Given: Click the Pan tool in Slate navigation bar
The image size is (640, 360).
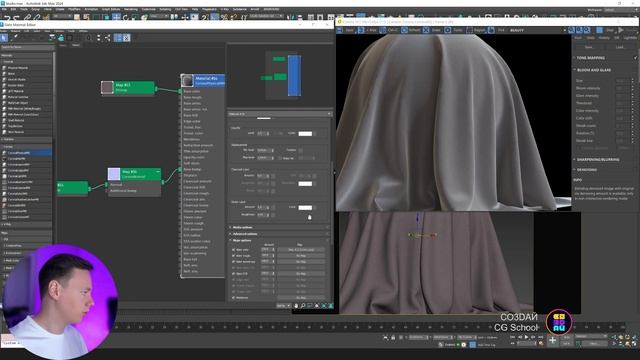Looking at the screenshot, I should 296,306.
